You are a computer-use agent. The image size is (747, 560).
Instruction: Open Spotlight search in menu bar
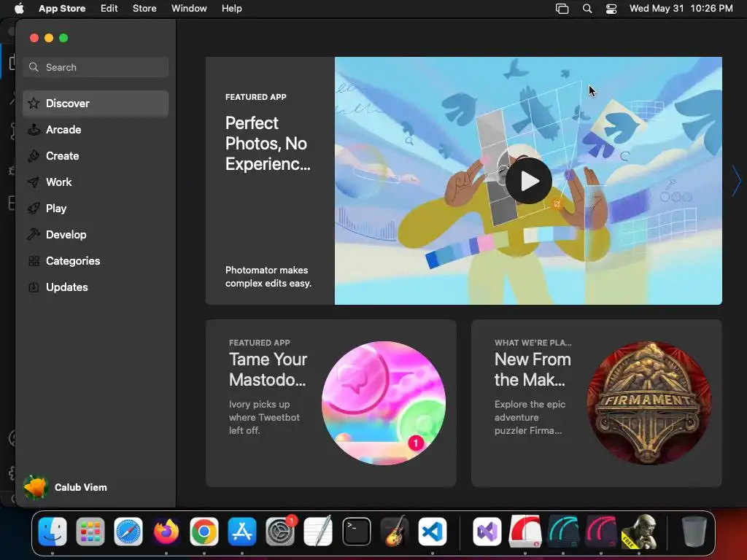pos(587,9)
